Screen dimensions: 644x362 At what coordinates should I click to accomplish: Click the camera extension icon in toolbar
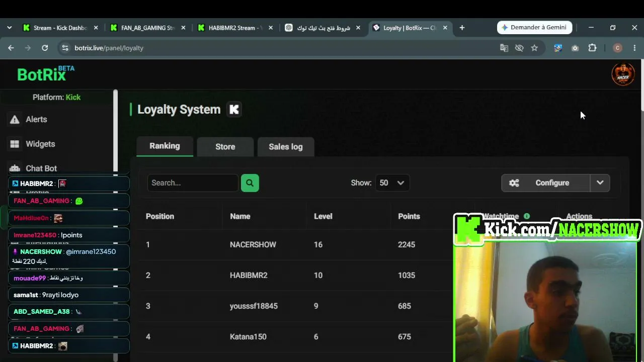575,48
